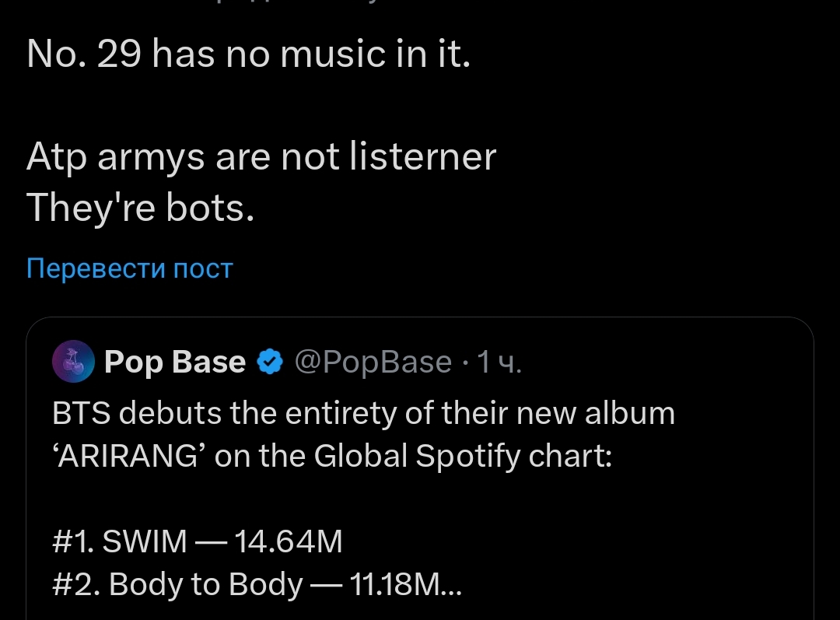Viewport: 840px width, 620px height.
Task: Click the blue verified checkmark badge
Action: pos(270,362)
